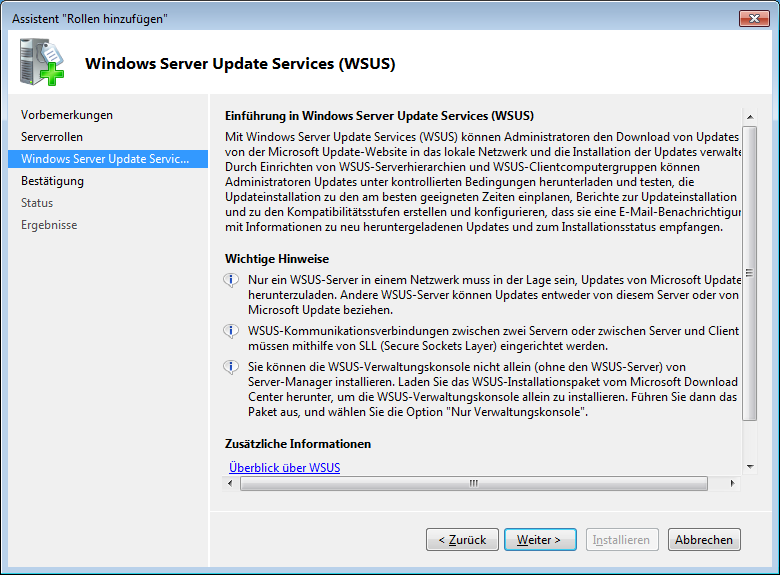Click the vertical scrollbar down arrow
780x575 pixels.
click(750, 467)
